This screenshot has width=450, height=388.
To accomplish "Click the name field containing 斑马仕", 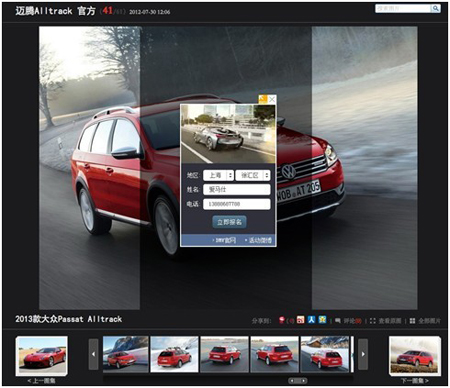I will click(237, 189).
